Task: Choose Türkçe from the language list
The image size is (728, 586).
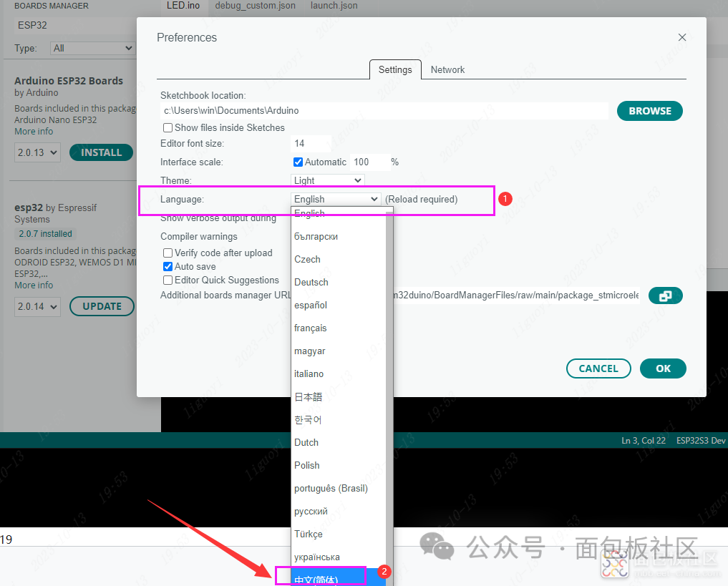Action: point(339,534)
